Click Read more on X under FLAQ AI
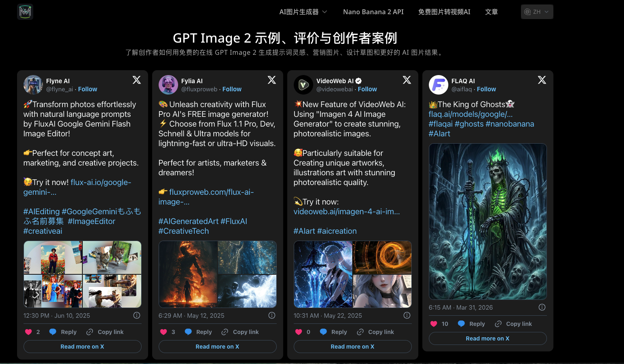The width and height of the screenshot is (624, 364). click(x=488, y=338)
